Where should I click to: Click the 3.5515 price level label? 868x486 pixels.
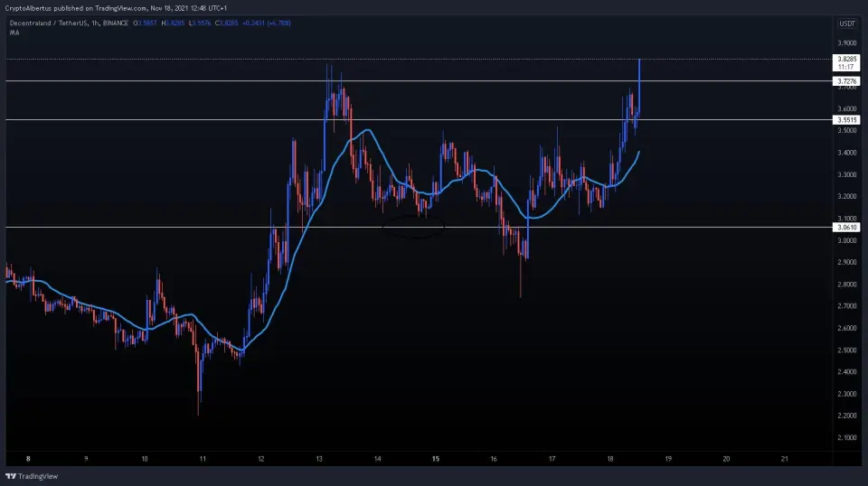click(847, 119)
